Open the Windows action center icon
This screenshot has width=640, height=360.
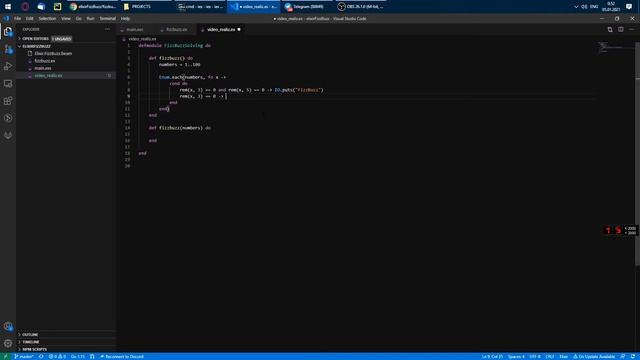click(629, 7)
